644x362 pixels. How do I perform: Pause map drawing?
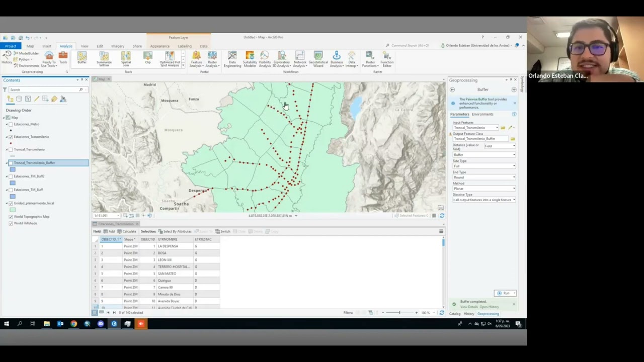tap(434, 216)
